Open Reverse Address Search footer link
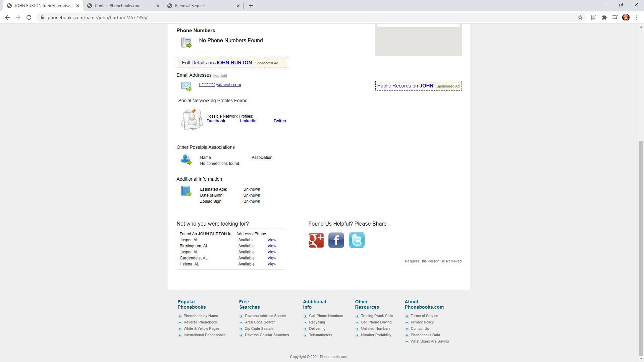 point(265,316)
